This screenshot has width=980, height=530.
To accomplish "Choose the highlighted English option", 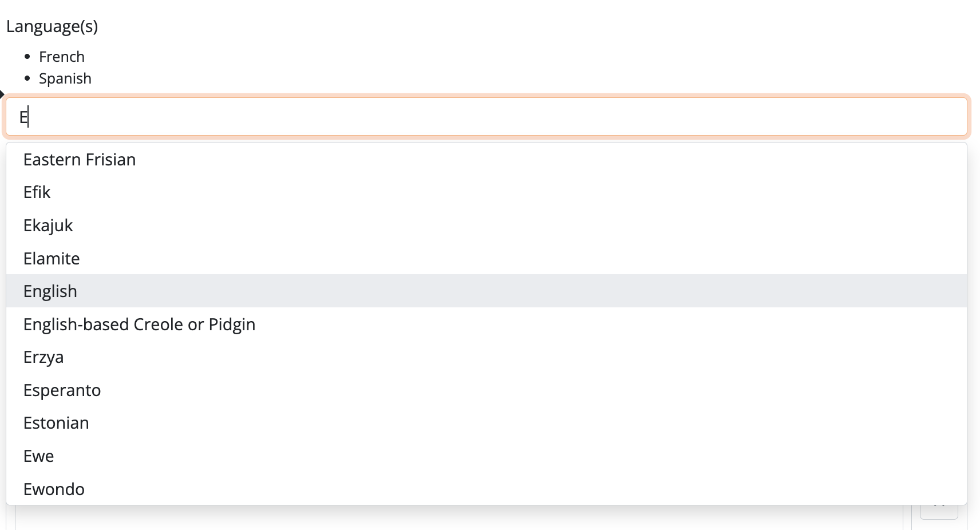I will (x=50, y=291).
